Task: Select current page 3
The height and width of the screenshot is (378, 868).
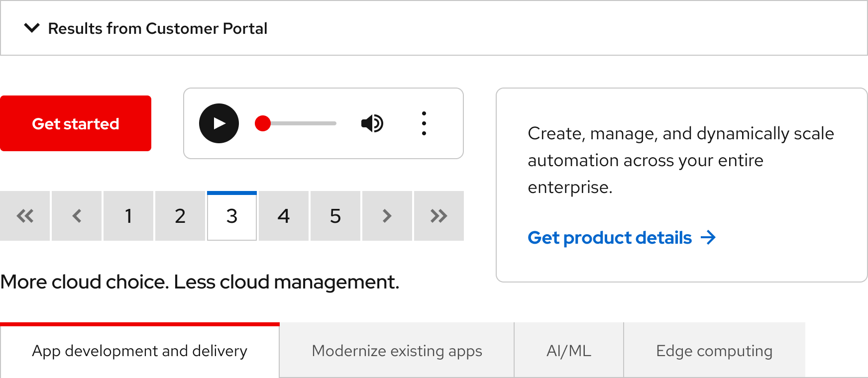Action: pyautogui.click(x=232, y=216)
